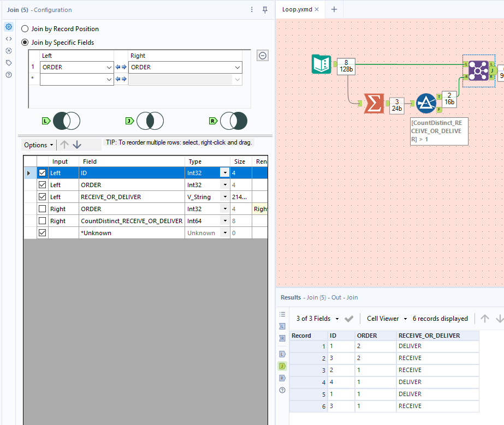The width and height of the screenshot is (504, 425).
Task: Select Join by Record Position option
Action: click(x=25, y=29)
